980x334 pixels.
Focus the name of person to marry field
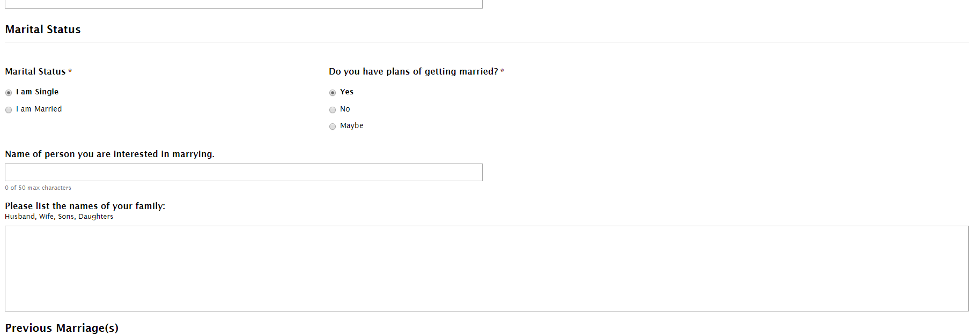click(x=244, y=172)
